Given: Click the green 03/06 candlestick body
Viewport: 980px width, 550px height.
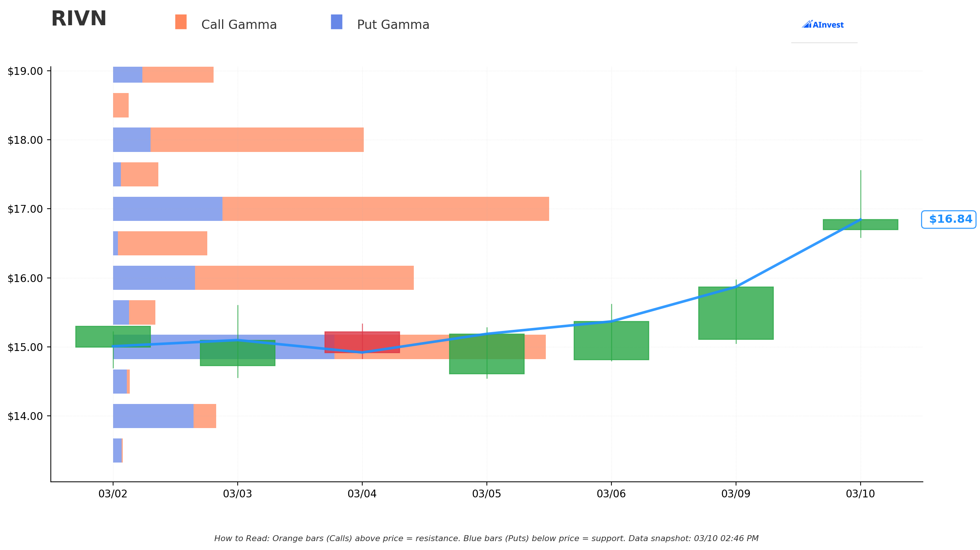Looking at the screenshot, I should click(x=611, y=341).
